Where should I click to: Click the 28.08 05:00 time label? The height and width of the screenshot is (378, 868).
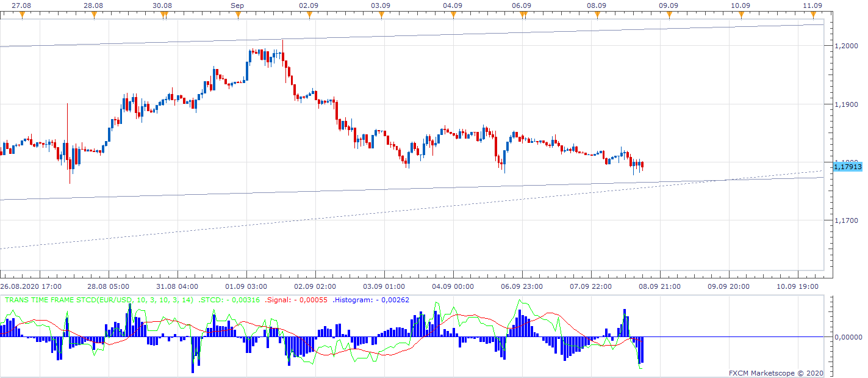[109, 286]
